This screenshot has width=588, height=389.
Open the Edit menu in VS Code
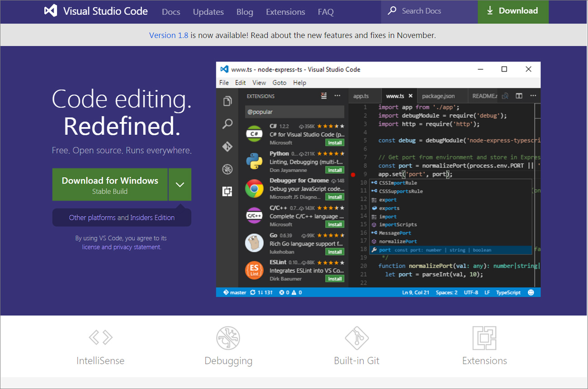240,83
